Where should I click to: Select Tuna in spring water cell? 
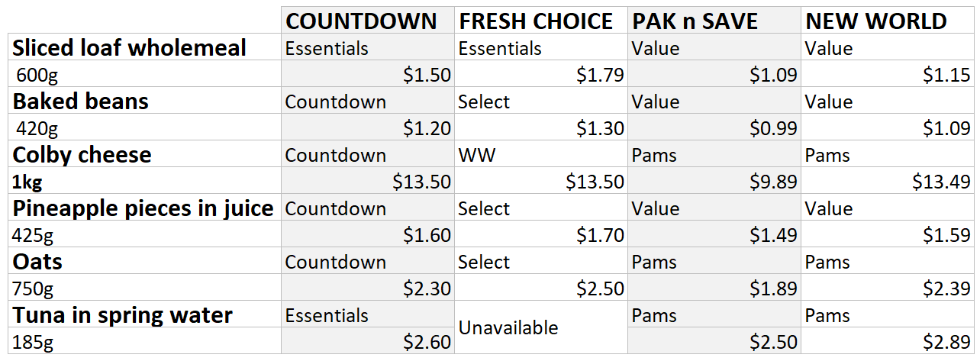coord(145,314)
